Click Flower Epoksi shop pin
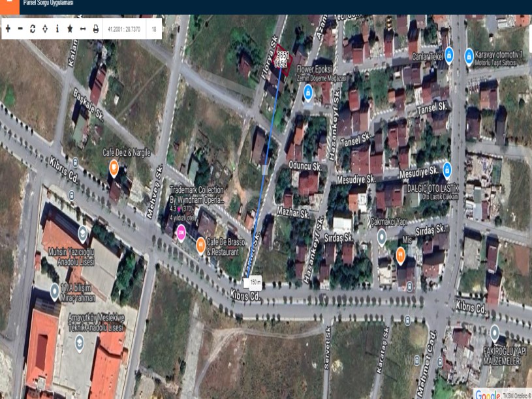Screen dimensions: 532x399 tap(307, 93)
